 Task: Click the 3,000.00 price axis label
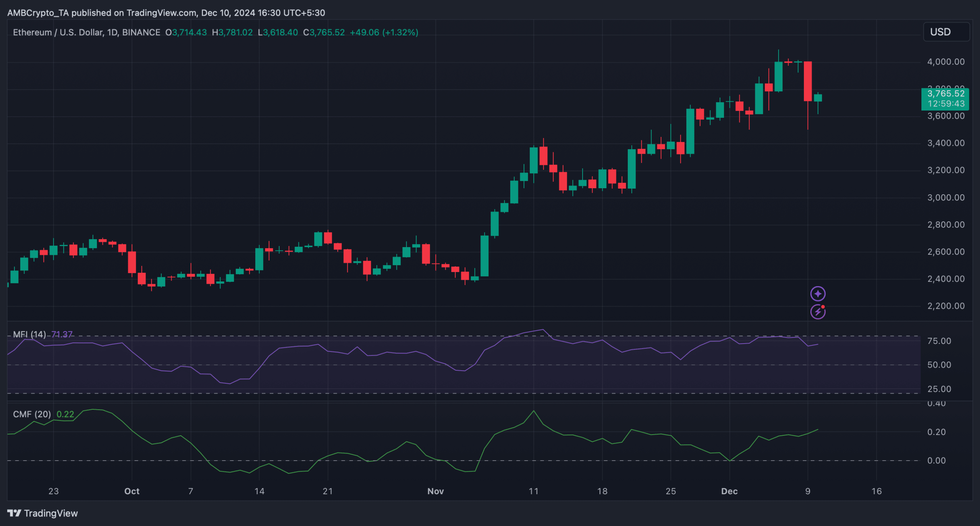946,197
